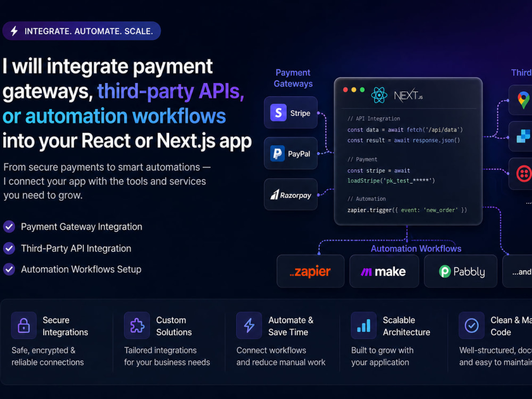Click the puzzle piece Custom Solutions icon
The image size is (532, 399).
(x=137, y=326)
